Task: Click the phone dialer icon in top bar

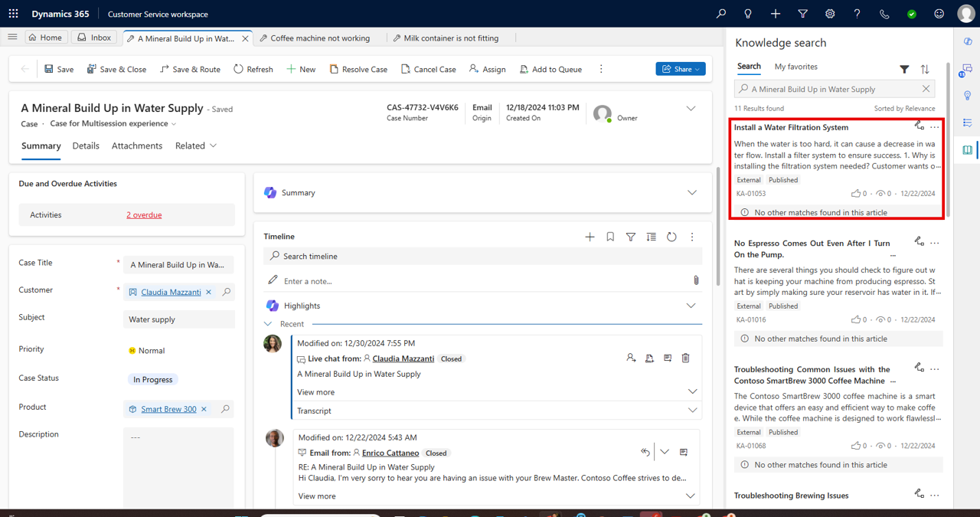Action: click(x=884, y=14)
